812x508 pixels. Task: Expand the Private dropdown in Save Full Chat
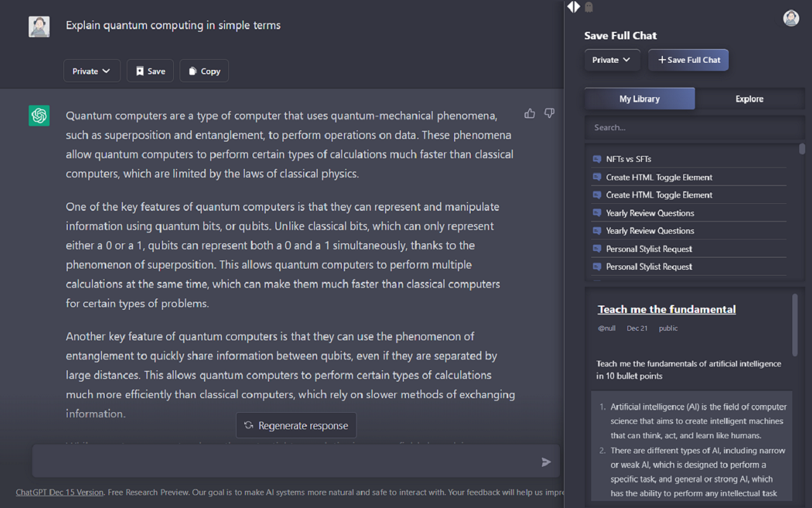(x=612, y=60)
